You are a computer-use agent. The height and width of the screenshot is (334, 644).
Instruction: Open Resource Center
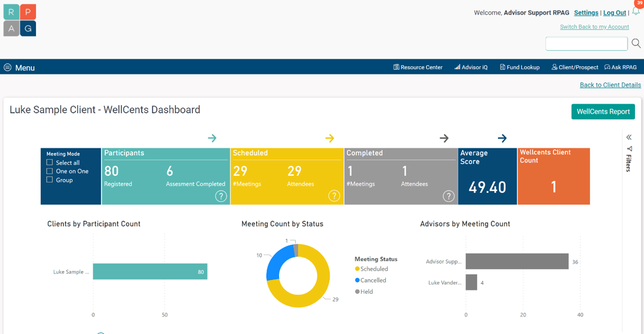[x=418, y=67]
